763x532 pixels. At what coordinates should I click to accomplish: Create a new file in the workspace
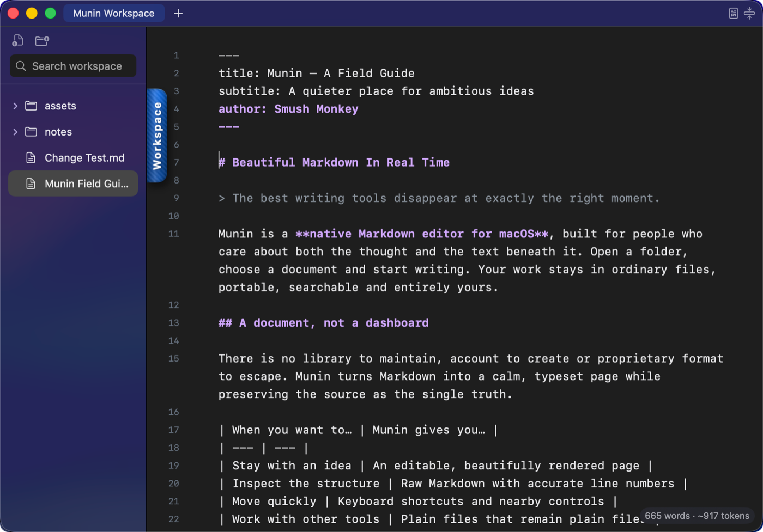[x=18, y=40]
